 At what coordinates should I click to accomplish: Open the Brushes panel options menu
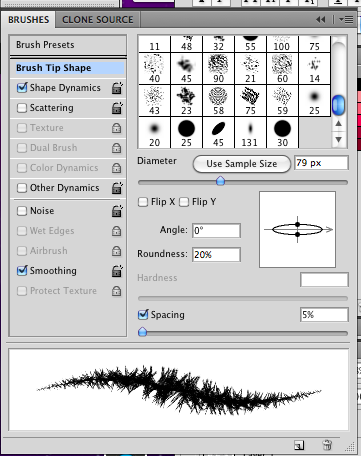tap(346, 20)
